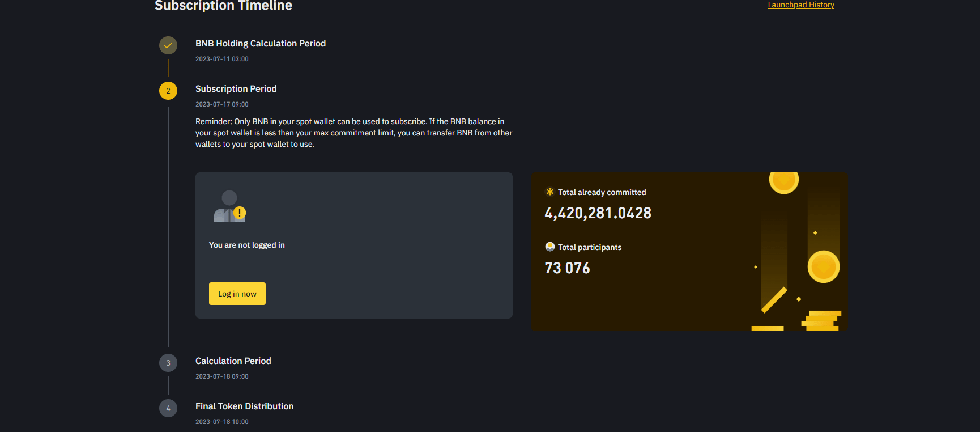Click the participants count 73 076
The image size is (980, 432).
coord(567,268)
